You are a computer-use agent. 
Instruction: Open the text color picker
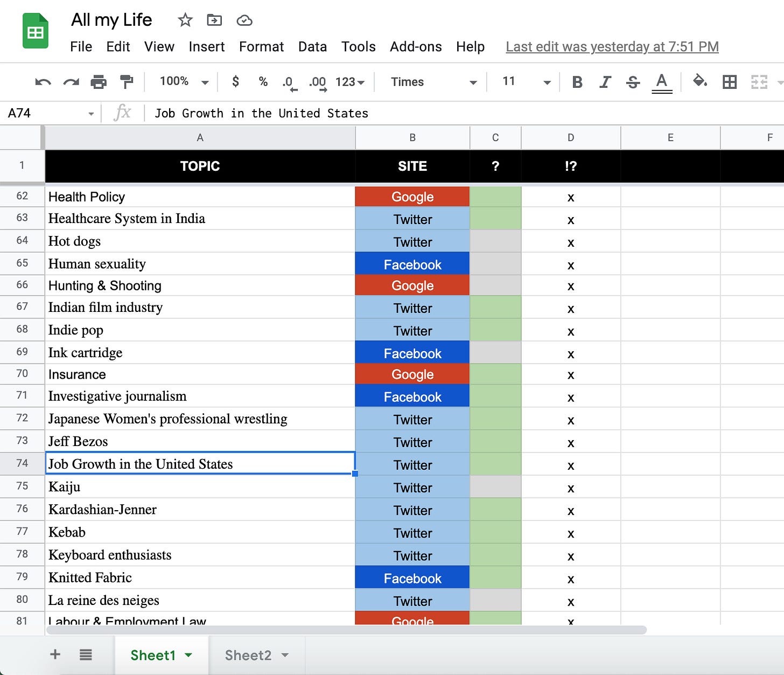[662, 83]
